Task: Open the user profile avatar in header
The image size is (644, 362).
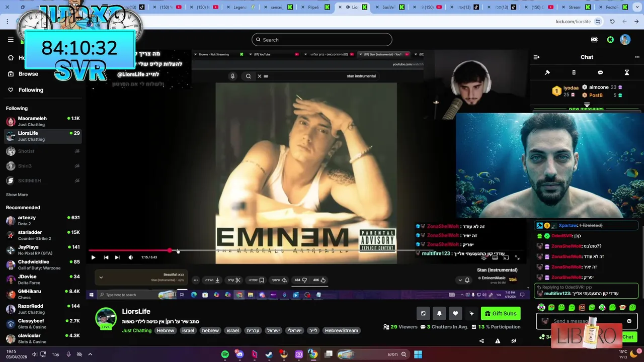Action: (x=625, y=40)
